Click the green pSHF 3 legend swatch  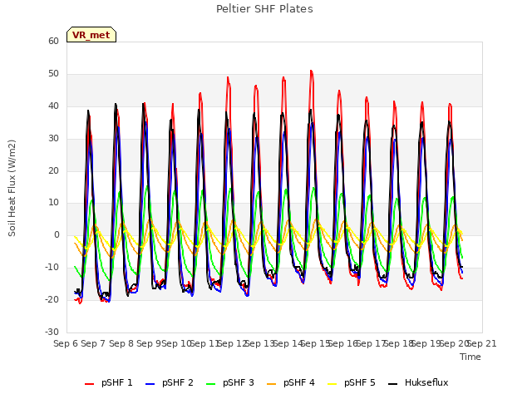[x=210, y=384]
